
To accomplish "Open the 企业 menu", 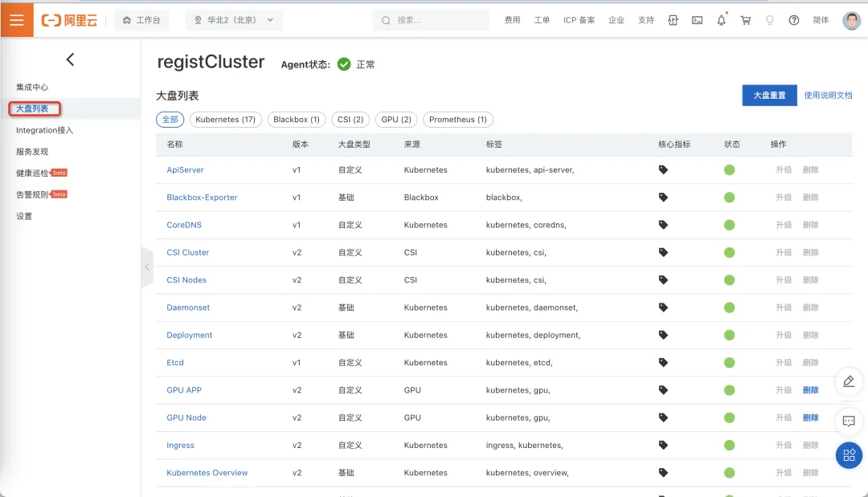I will click(616, 20).
